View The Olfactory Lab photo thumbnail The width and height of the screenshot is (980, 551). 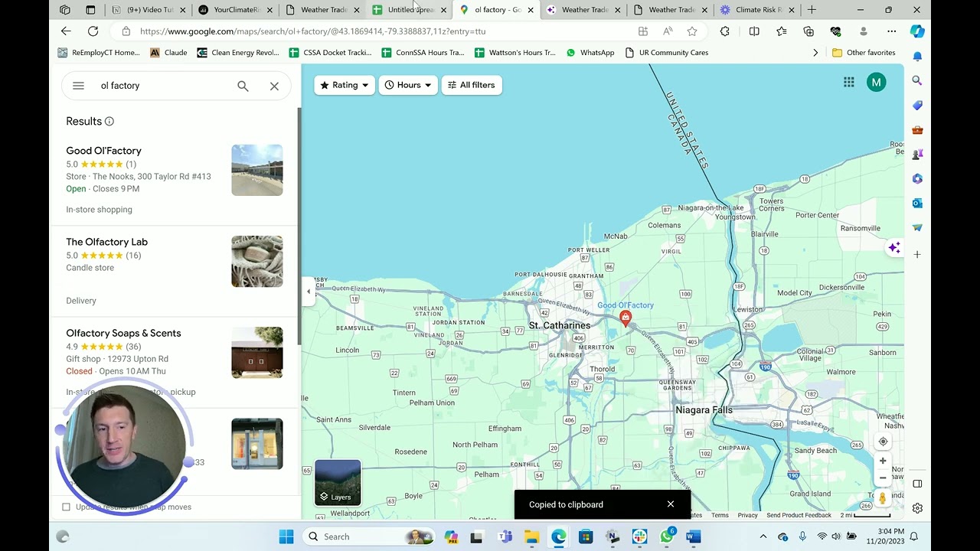(x=257, y=261)
